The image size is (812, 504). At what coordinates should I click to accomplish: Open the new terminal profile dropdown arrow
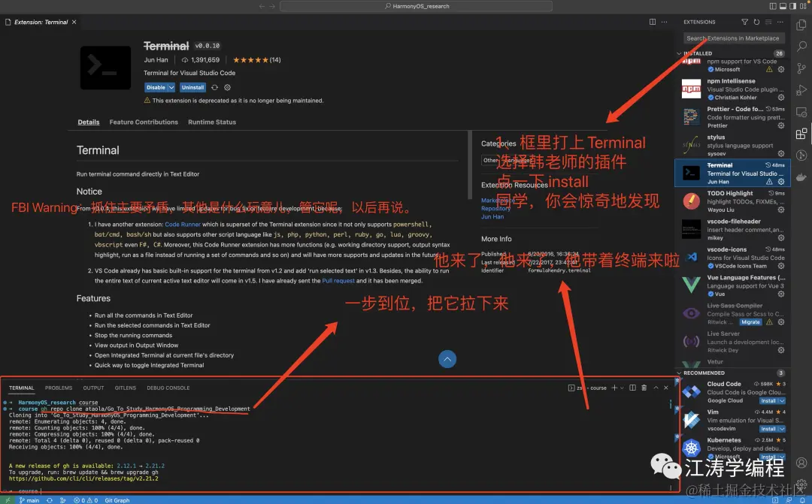pos(622,388)
